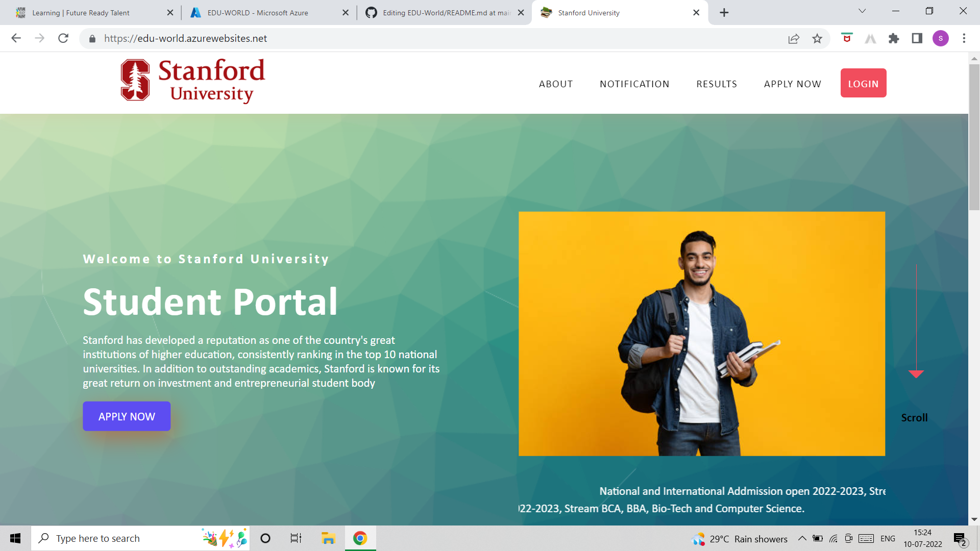Click the scrollbar up arrow
The height and width of the screenshot is (551, 980).
pyautogui.click(x=974, y=59)
